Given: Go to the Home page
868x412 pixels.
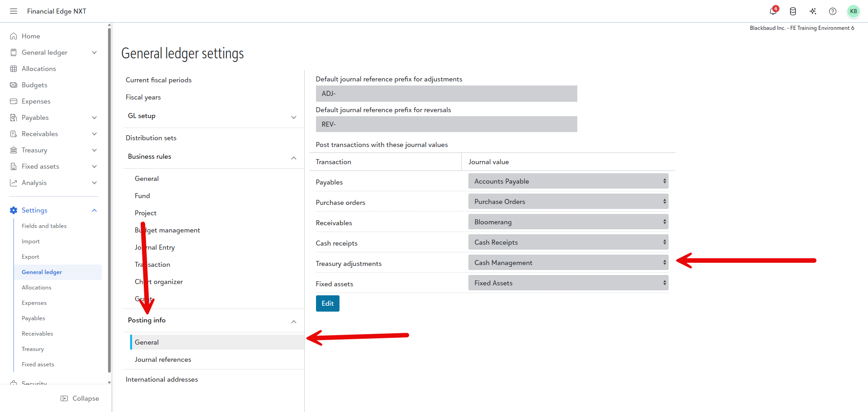Looking at the screenshot, I should click(x=31, y=36).
